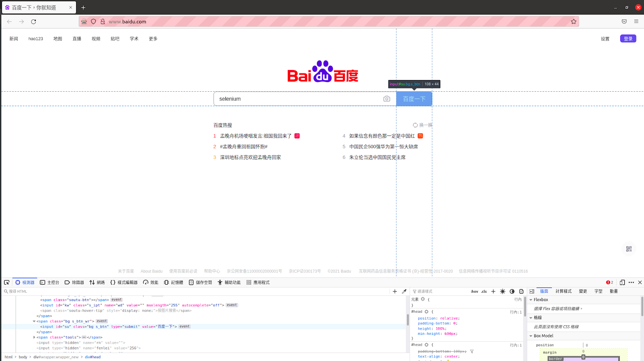Open the 效能 (Performance) panel

pyautogui.click(x=151, y=283)
